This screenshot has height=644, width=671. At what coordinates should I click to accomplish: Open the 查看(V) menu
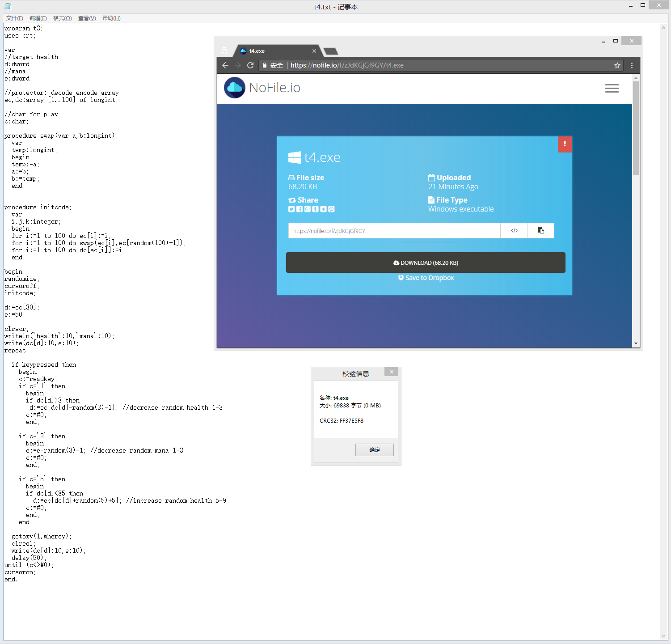pyautogui.click(x=87, y=18)
